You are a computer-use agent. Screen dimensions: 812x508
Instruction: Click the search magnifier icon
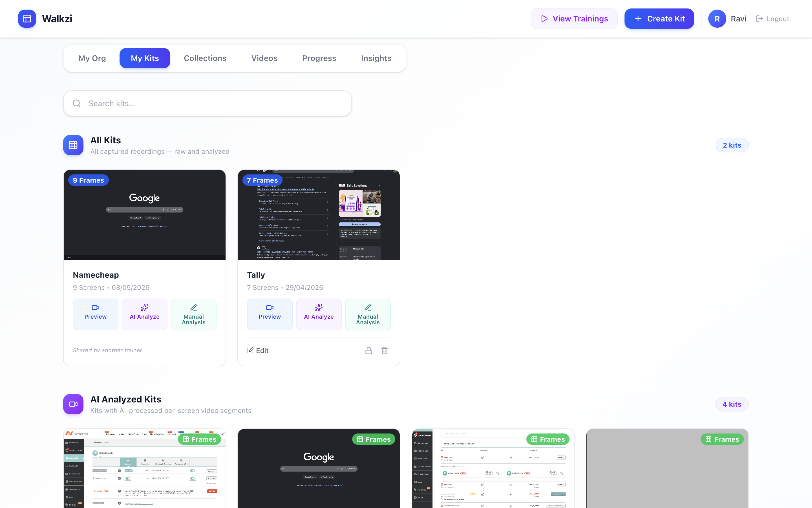point(77,104)
